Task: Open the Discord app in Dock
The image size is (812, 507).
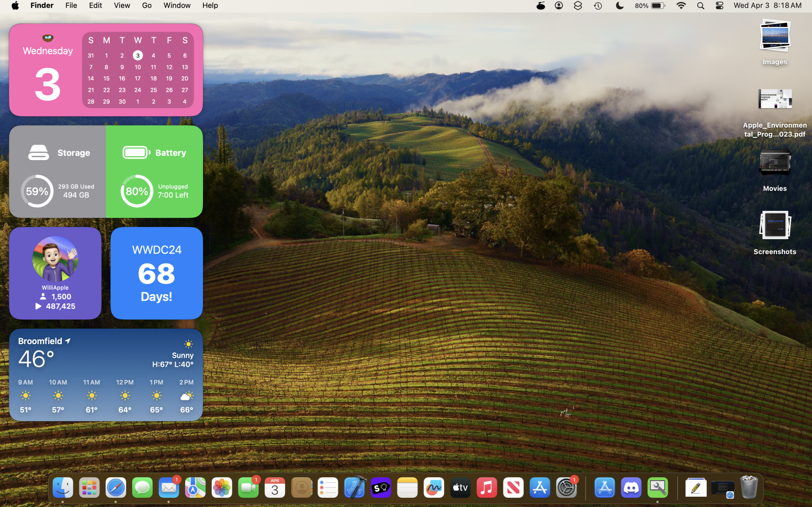Action: (x=631, y=487)
